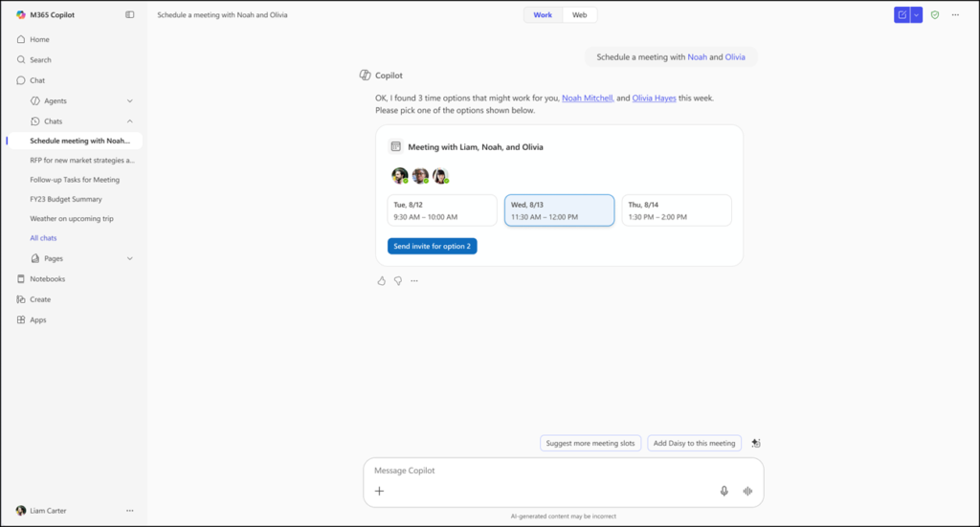980x527 pixels.
Task: Click Send invite for option 2
Action: pyautogui.click(x=432, y=246)
